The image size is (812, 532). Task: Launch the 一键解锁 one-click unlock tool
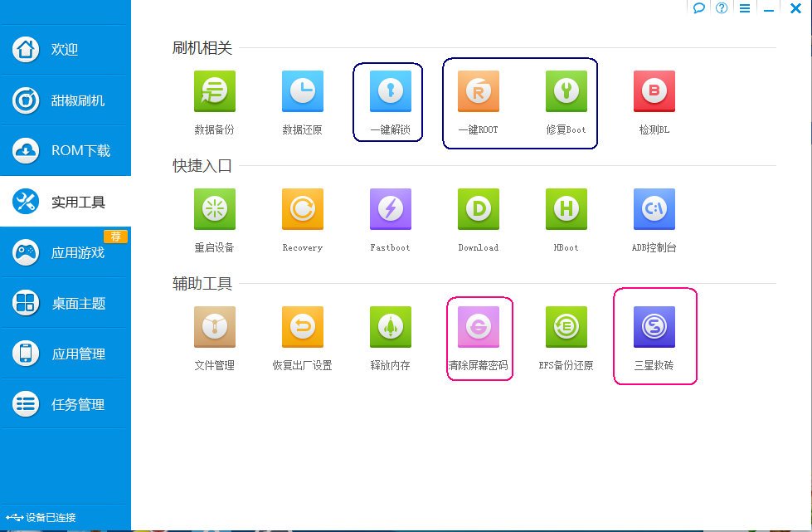coord(391,91)
